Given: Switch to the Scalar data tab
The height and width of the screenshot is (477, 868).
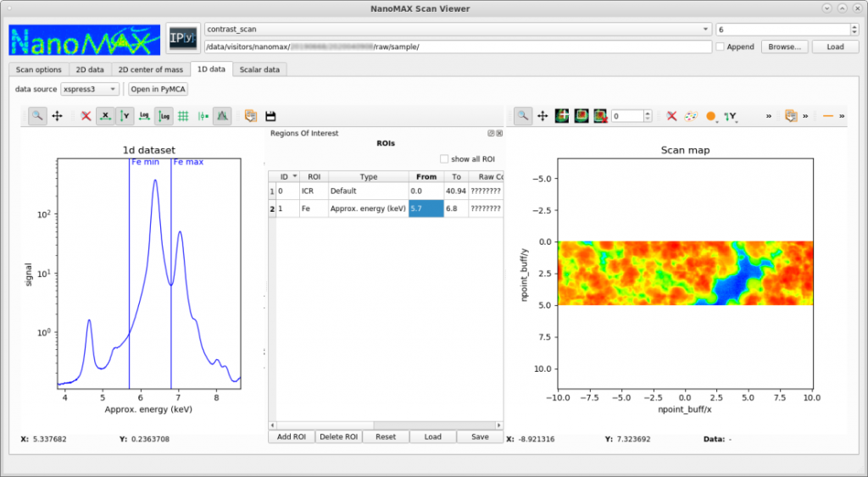Looking at the screenshot, I should tap(259, 69).
